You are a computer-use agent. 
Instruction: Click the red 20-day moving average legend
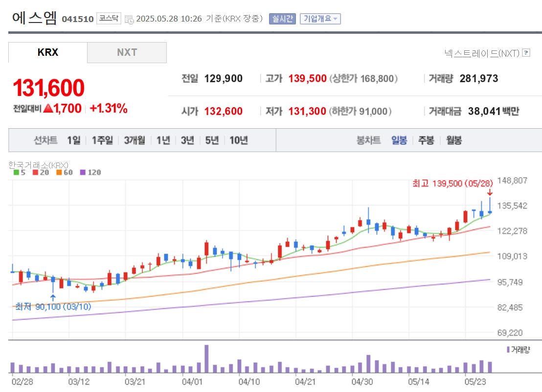coord(41,172)
